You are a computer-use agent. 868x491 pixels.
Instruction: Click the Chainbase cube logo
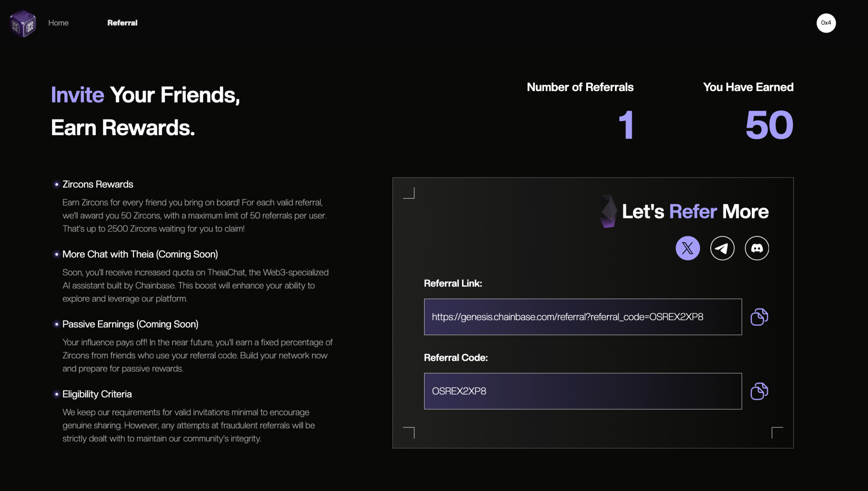click(x=23, y=23)
